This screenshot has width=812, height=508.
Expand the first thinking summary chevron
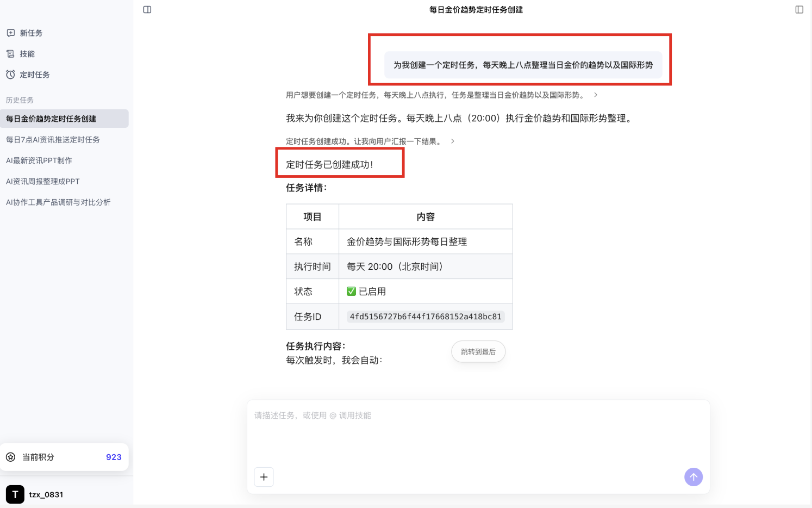pos(596,95)
